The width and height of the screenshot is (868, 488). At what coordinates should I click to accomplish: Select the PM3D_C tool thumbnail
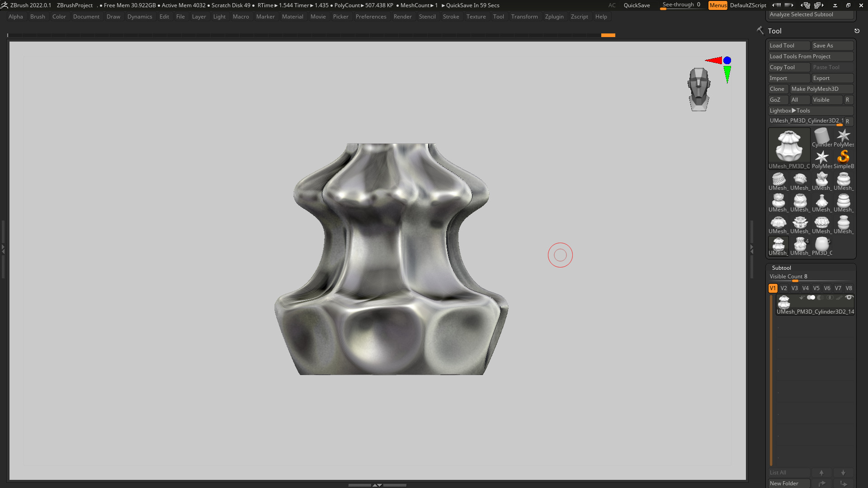(x=821, y=246)
